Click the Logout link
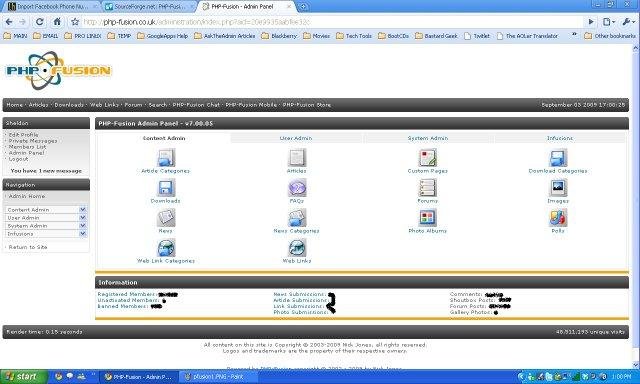Image resolution: width=640 pixels, height=384 pixels. click(x=18, y=159)
